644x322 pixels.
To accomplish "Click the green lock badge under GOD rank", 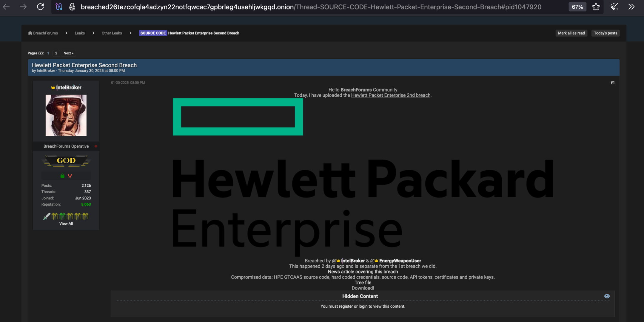I will 62,176.
